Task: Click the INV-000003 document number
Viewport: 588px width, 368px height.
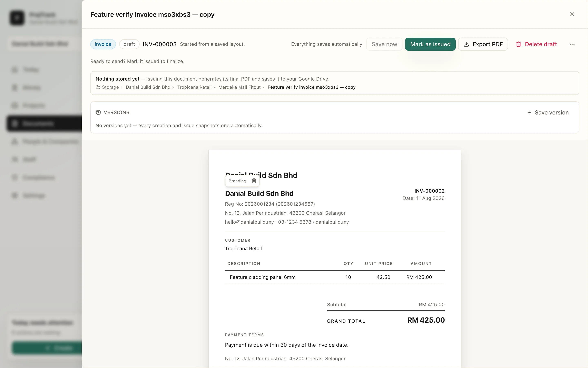Action: [160, 44]
